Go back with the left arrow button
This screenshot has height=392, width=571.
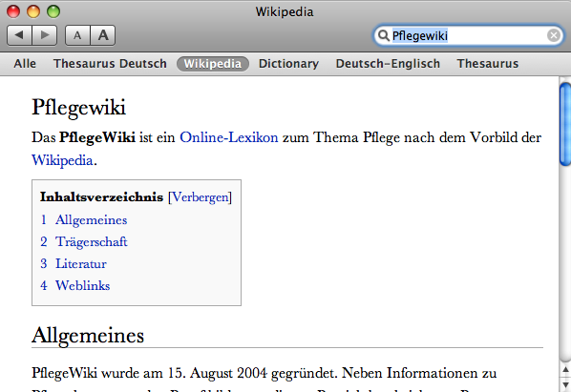click(19, 35)
